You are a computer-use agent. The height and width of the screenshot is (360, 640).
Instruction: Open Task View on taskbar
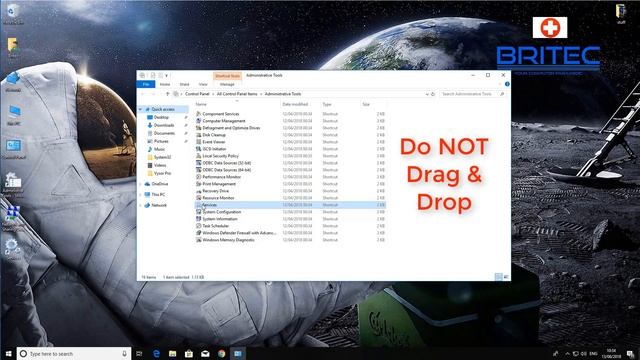[x=139, y=353]
